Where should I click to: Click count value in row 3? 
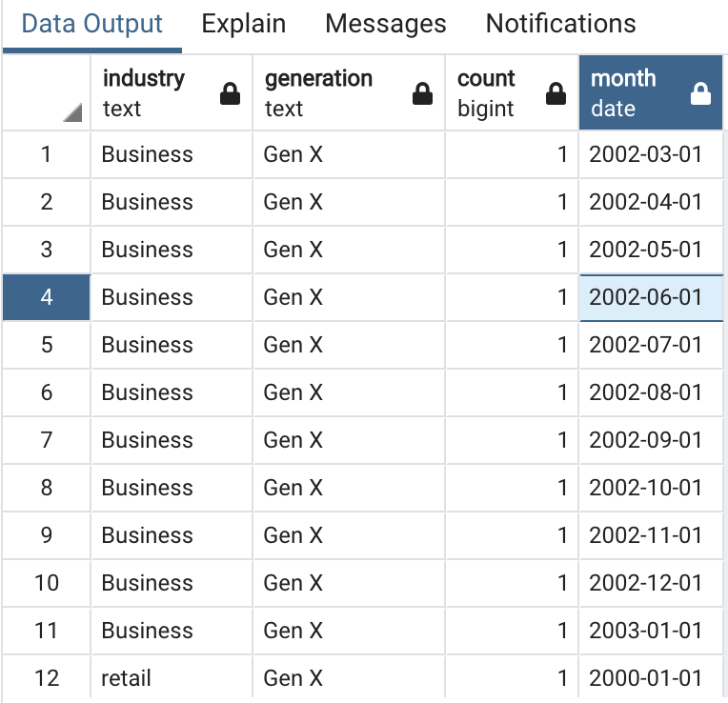512,250
